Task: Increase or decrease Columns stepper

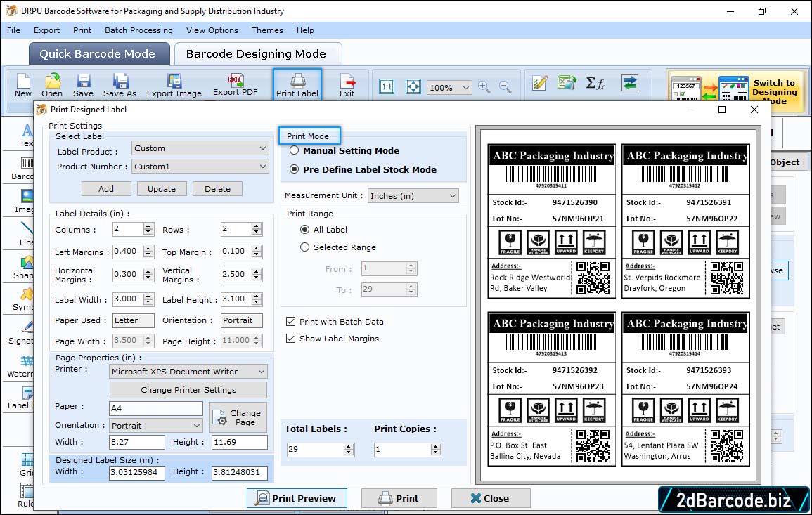Action: coord(148,229)
